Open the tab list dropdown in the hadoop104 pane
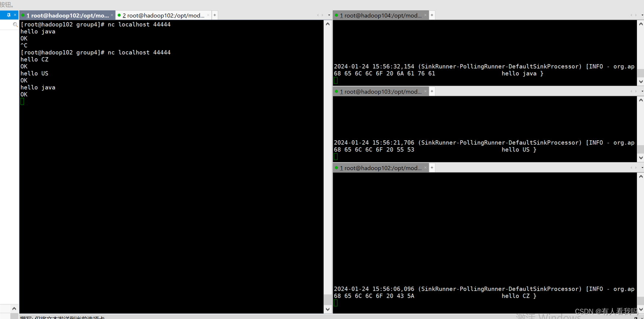Viewport: 644px width, 319px height. (642, 15)
